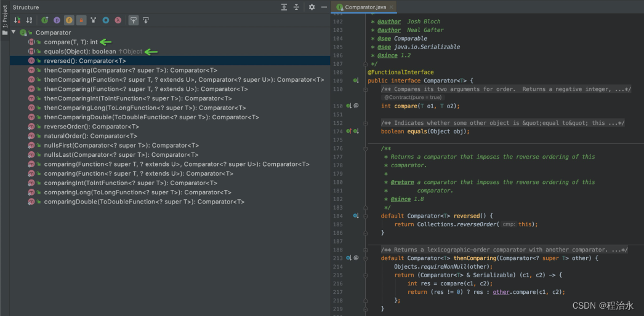
Task: Click @ annotation gutter icon on line 213
Action: point(356,258)
